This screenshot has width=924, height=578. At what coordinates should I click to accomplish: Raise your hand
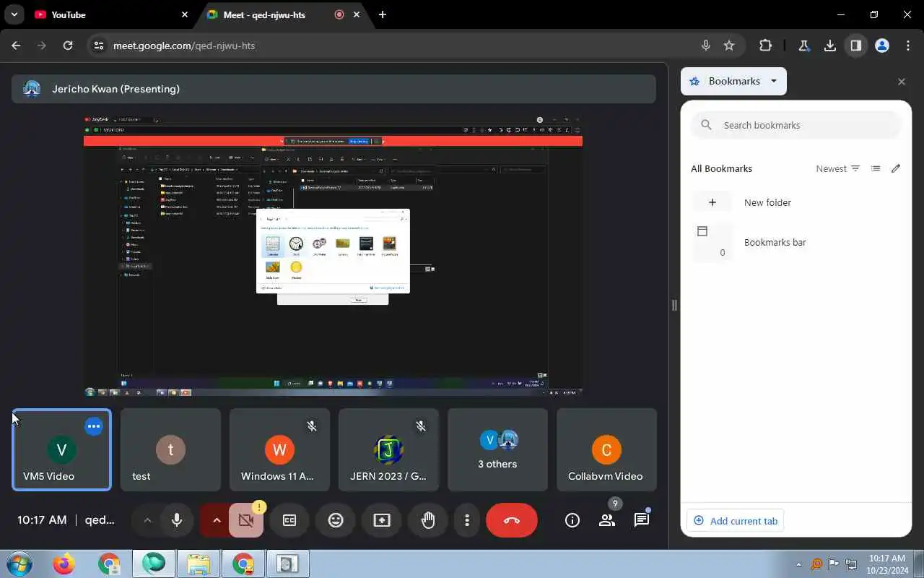click(428, 520)
